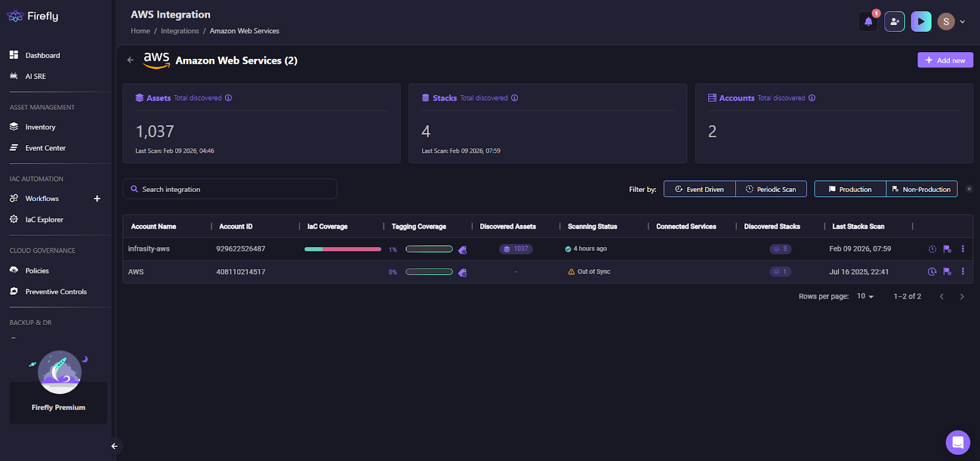The image size is (980, 461).
Task: Click the Add new button
Action: (945, 60)
